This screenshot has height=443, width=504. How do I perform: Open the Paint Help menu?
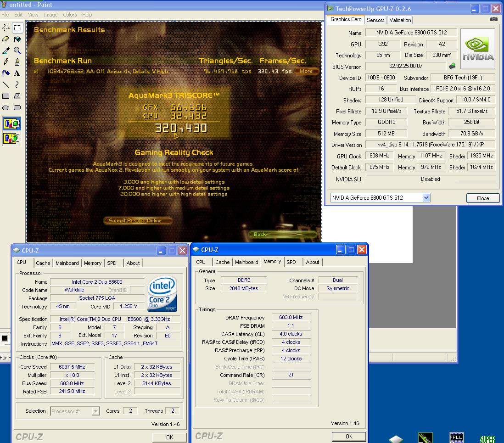click(x=87, y=15)
